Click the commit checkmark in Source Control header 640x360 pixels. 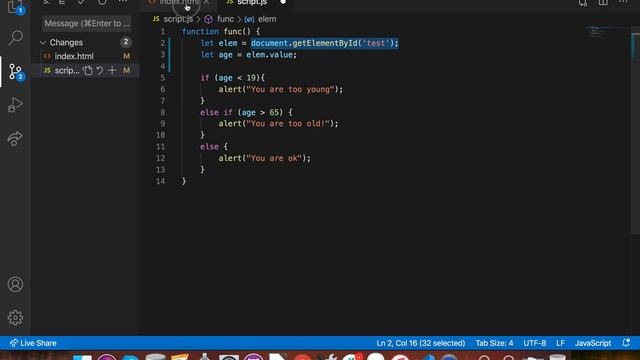[81, 2]
